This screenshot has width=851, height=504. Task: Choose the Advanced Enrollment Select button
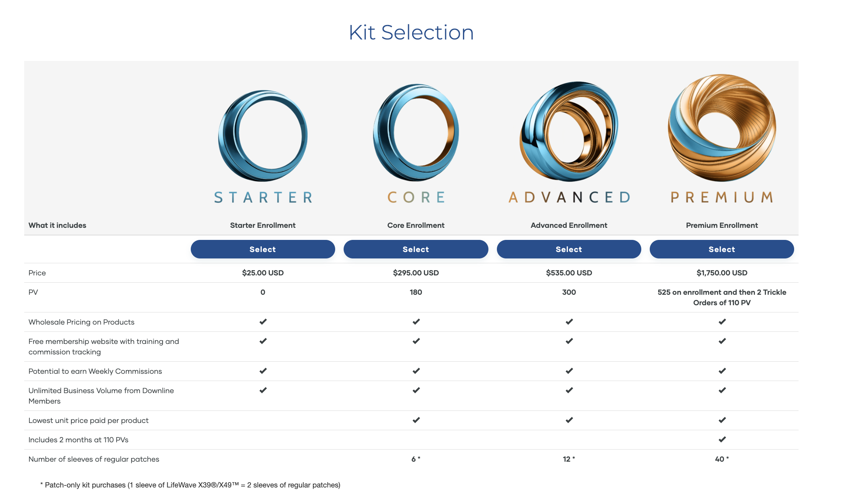point(569,249)
